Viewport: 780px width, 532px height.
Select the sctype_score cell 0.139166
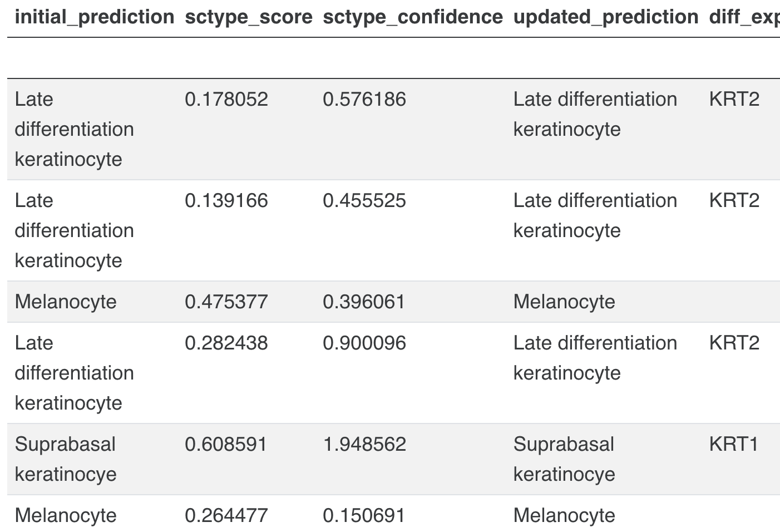pyautogui.click(x=226, y=200)
